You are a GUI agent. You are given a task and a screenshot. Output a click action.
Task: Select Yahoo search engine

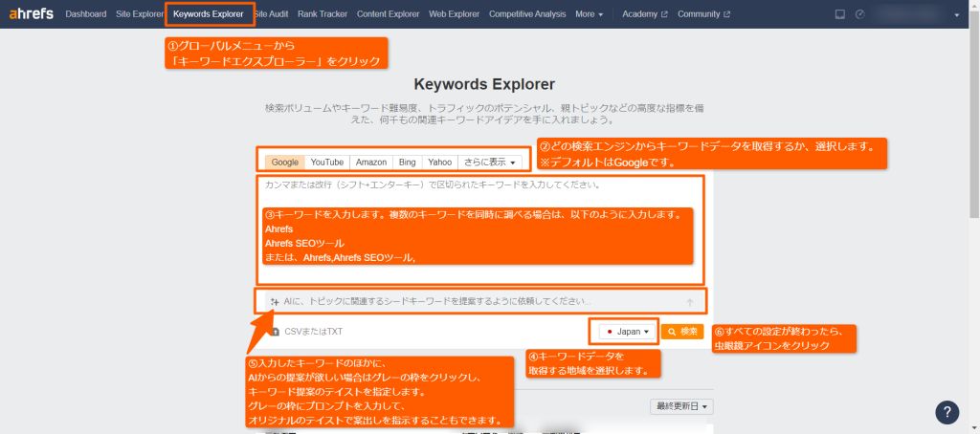pos(440,163)
